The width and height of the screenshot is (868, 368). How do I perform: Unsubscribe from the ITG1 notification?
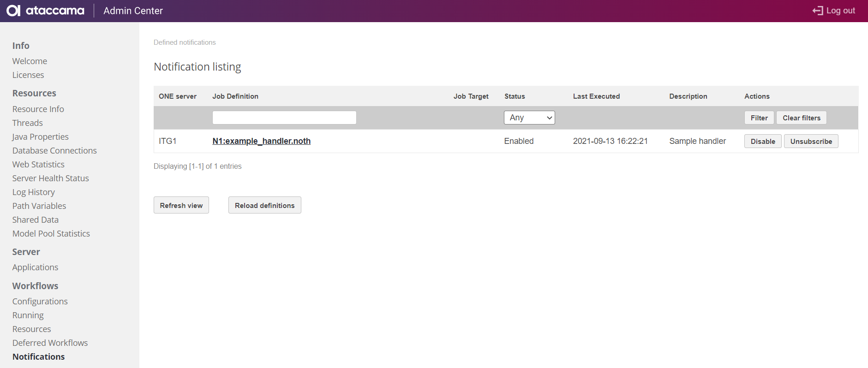pos(811,141)
